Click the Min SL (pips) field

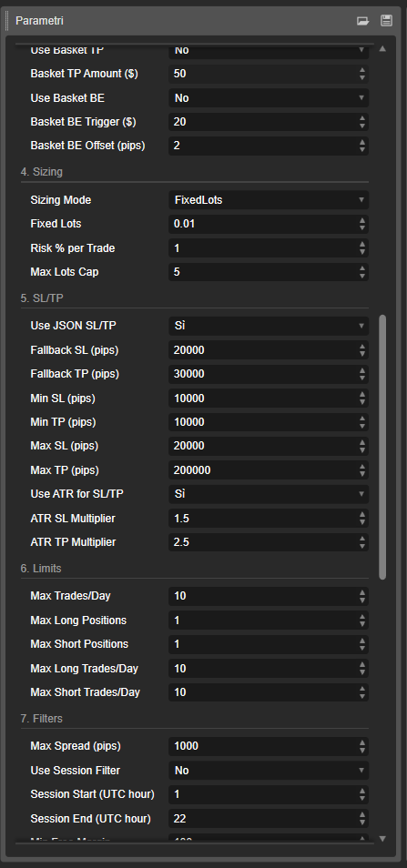pos(269,398)
